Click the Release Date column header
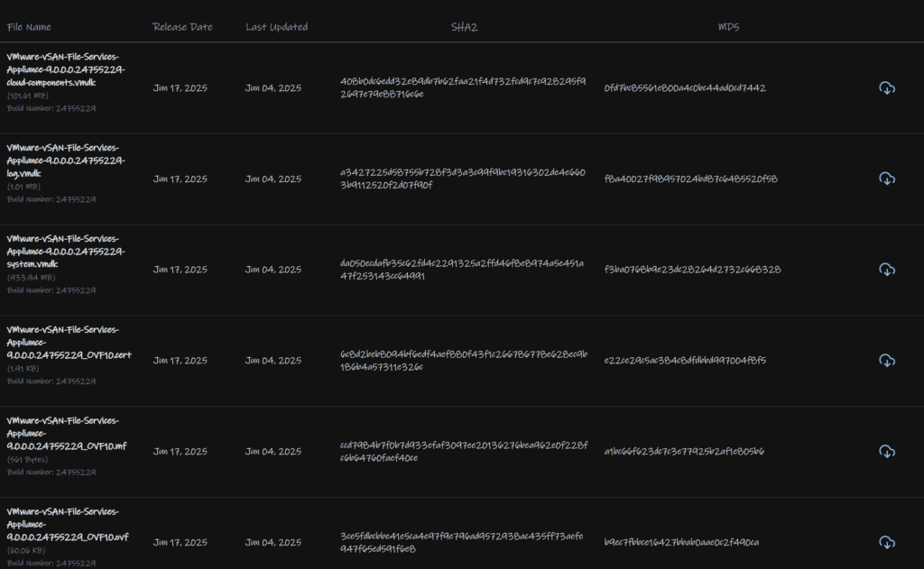Image resolution: width=924 pixels, height=569 pixels. [182, 27]
